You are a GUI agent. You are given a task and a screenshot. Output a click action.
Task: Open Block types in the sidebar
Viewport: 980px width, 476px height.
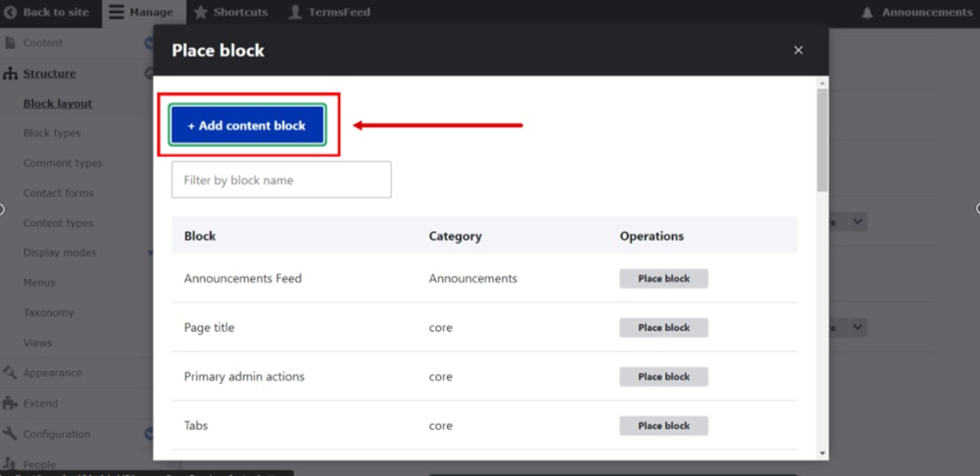click(52, 133)
